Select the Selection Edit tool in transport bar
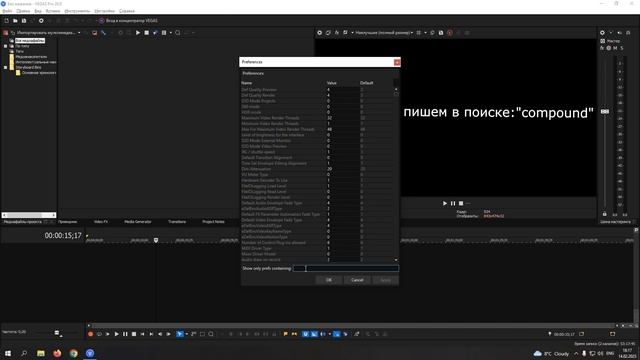Image resolution: width=640 pixels, height=360 pixels. click(202, 334)
